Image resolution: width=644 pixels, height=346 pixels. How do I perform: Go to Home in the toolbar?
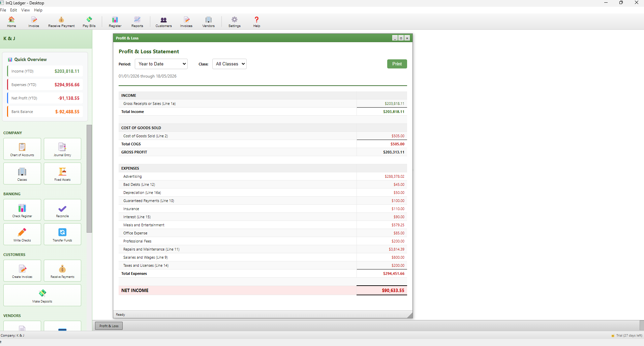11,22
